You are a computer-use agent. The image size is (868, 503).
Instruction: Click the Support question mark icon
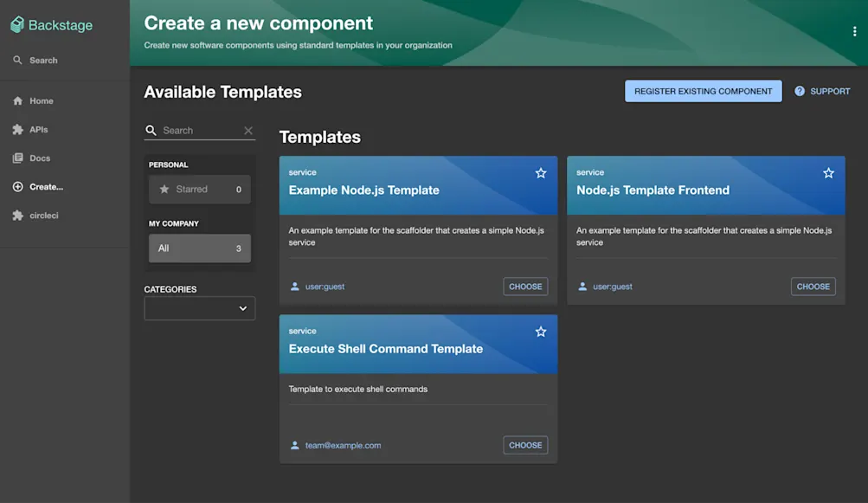(x=800, y=92)
